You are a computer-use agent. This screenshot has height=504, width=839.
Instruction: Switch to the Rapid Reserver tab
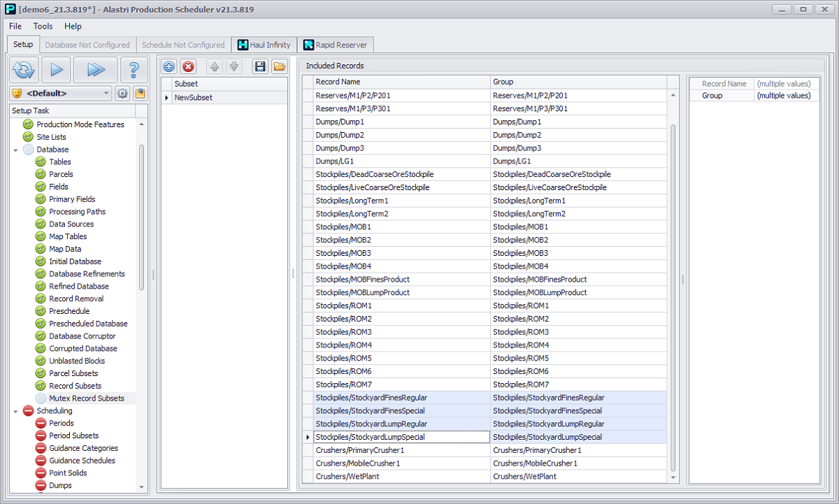[x=335, y=45]
